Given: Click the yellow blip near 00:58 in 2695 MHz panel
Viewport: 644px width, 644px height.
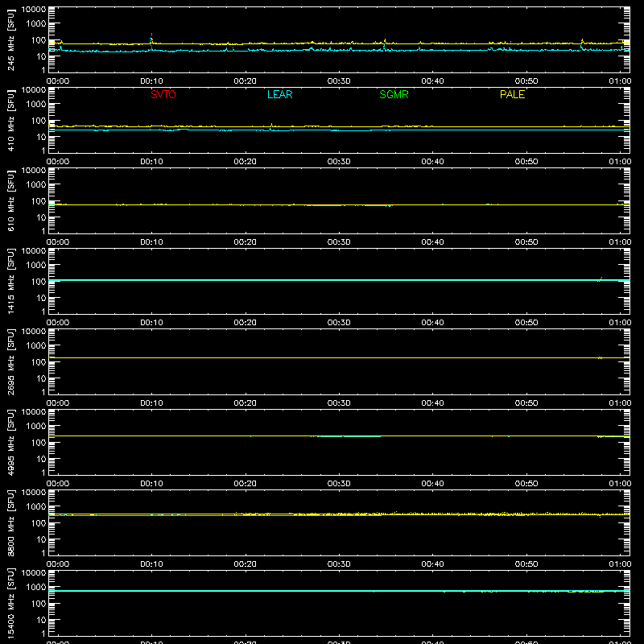Looking at the screenshot, I should coord(600,358).
